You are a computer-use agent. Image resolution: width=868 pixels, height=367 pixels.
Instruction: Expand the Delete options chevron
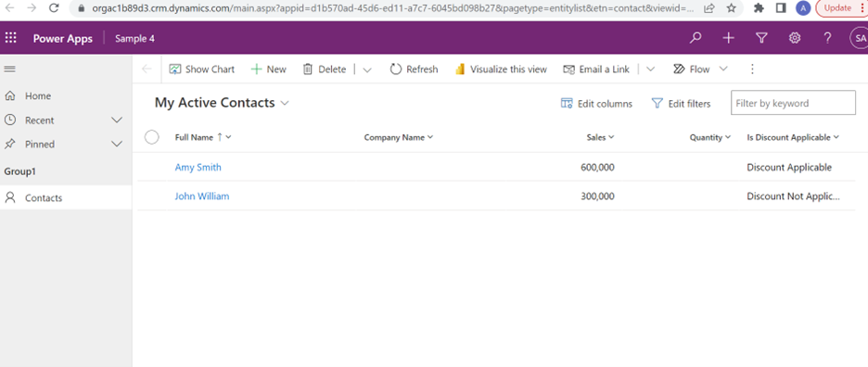point(367,70)
